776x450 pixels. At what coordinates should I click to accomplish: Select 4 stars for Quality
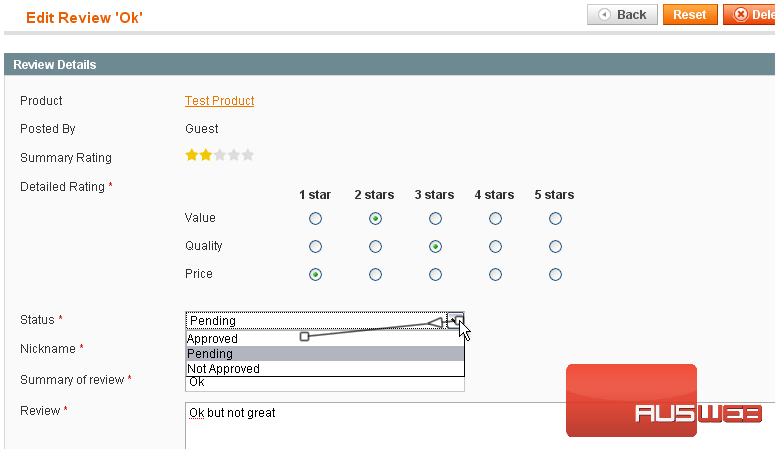[495, 246]
